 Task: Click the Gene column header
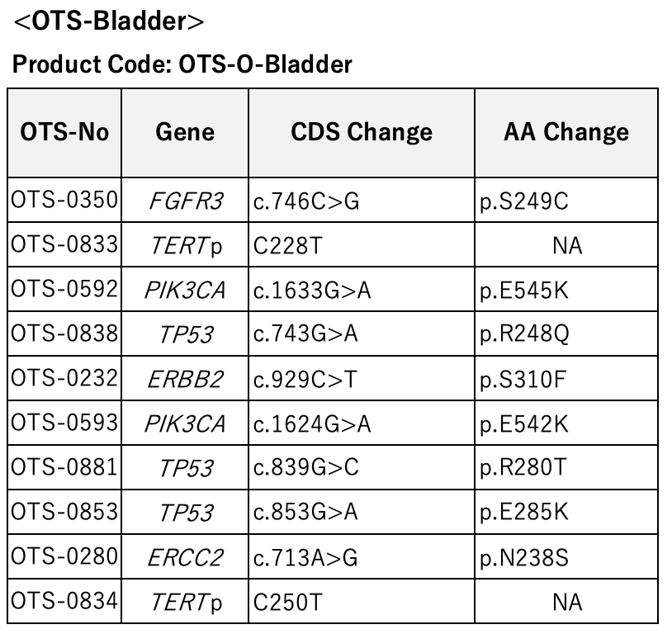pyautogui.click(x=185, y=133)
